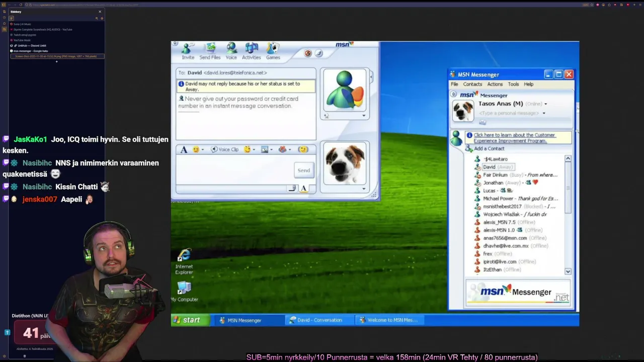The height and width of the screenshot is (362, 644).
Task: Send a nudge with the nudge icon
Action: 302,149
